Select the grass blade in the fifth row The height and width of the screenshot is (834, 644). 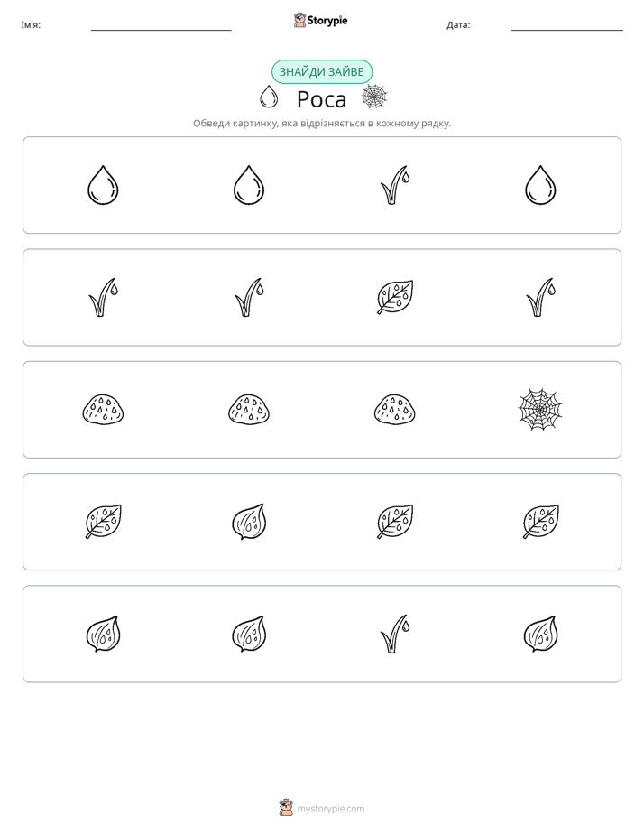(395, 634)
